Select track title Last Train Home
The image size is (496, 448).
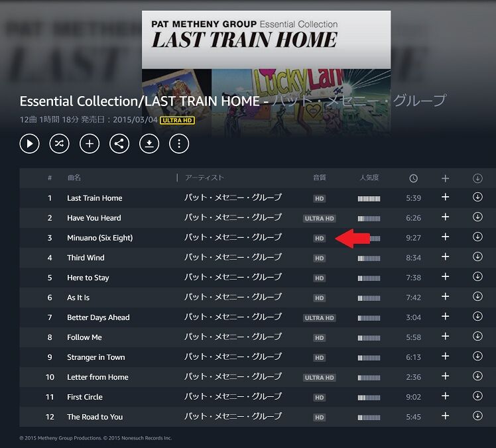pyautogui.click(x=95, y=198)
